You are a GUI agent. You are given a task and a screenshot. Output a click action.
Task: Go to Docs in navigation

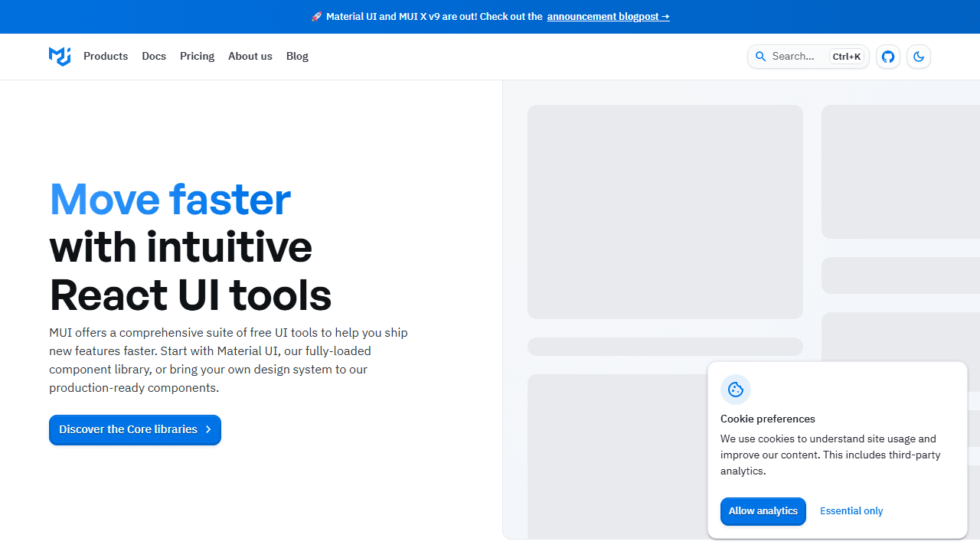154,56
